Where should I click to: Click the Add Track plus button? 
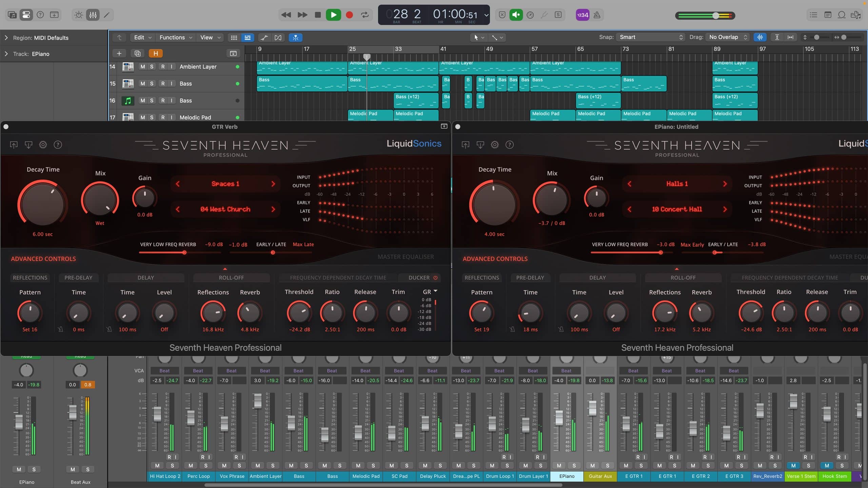(x=119, y=54)
